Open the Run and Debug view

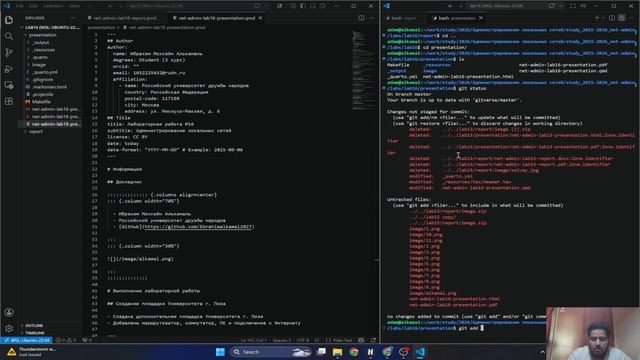tap(9, 69)
